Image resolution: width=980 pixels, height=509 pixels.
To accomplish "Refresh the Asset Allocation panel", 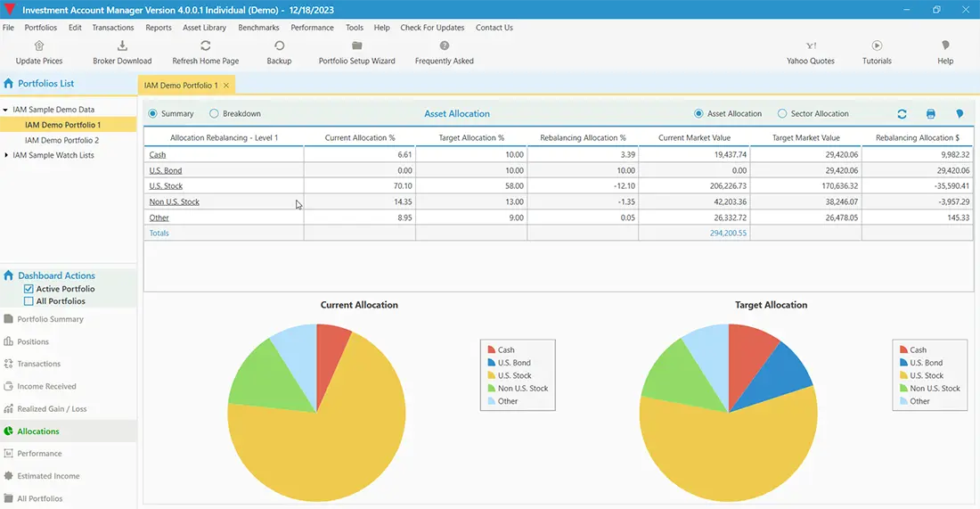I will [x=902, y=114].
